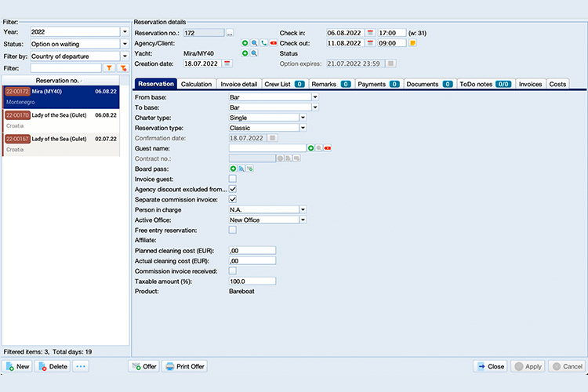Remove guest name with the red icon
The image size is (588, 392).
pos(328,147)
